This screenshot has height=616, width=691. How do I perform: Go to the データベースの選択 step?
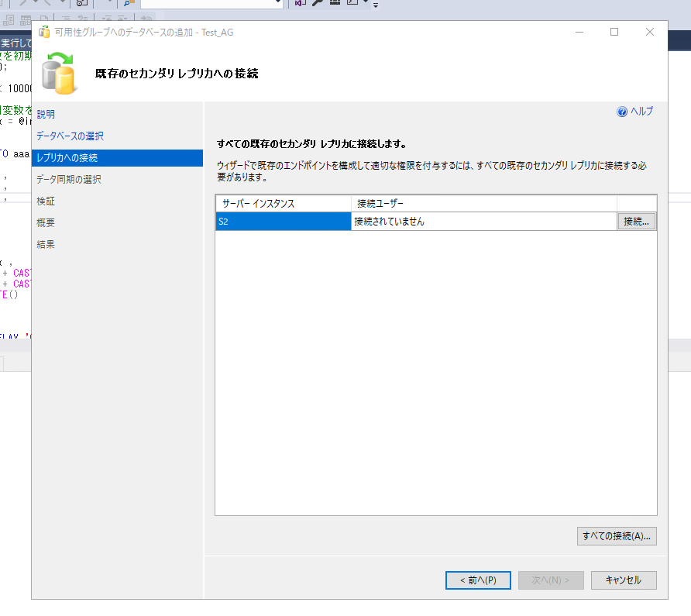coord(70,136)
